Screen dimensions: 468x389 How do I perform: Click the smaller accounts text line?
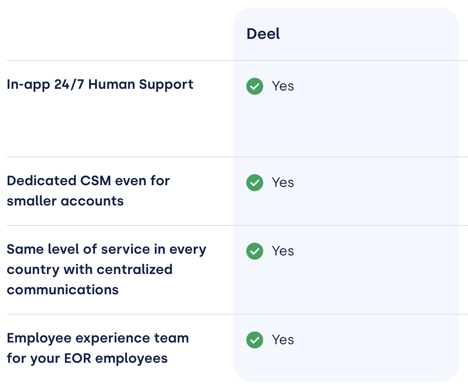point(65,201)
